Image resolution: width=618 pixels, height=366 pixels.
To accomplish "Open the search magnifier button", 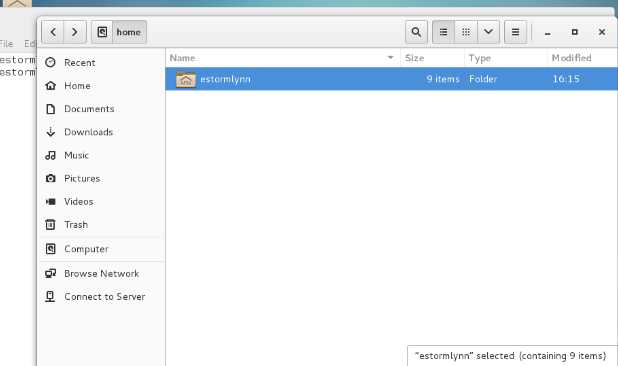I will [x=416, y=32].
